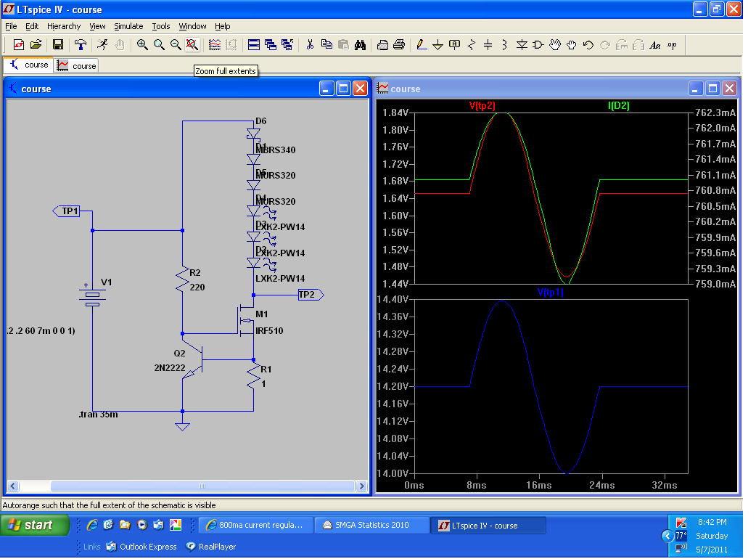
Task: Click the V(tp2) trace label
Action: pos(482,105)
